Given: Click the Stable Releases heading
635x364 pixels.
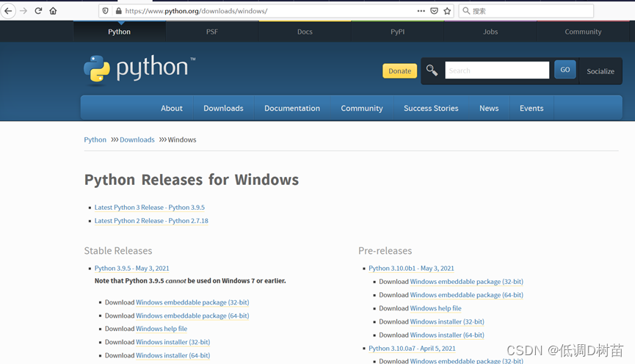Looking at the screenshot, I should 118,251.
